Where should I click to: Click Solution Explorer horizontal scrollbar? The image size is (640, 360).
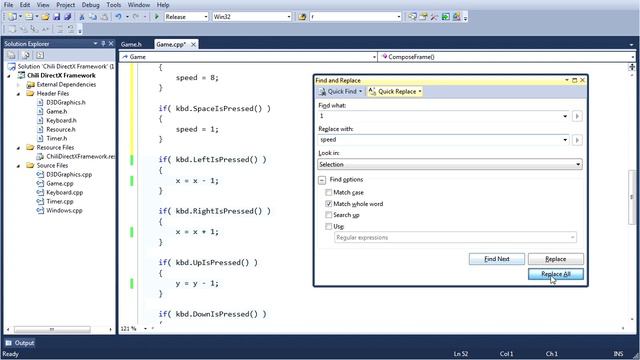click(52, 329)
